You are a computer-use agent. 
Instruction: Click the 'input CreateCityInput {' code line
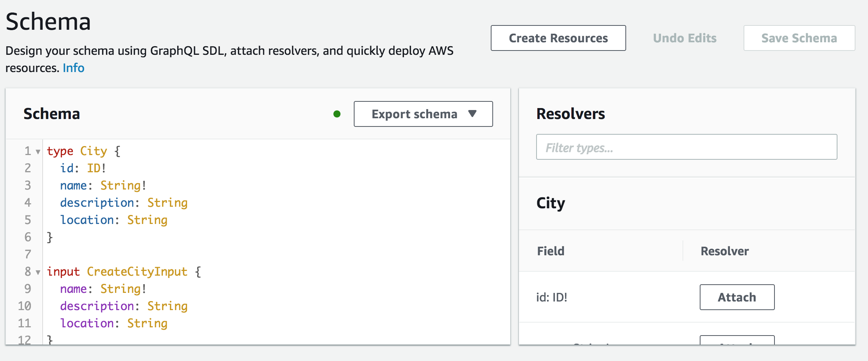point(124,272)
